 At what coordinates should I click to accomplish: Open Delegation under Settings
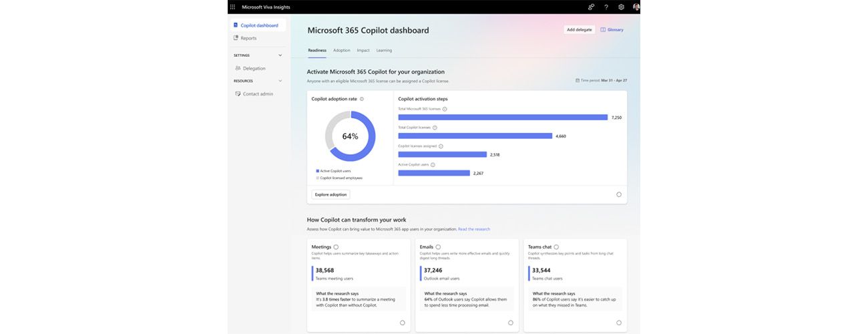pyautogui.click(x=254, y=68)
